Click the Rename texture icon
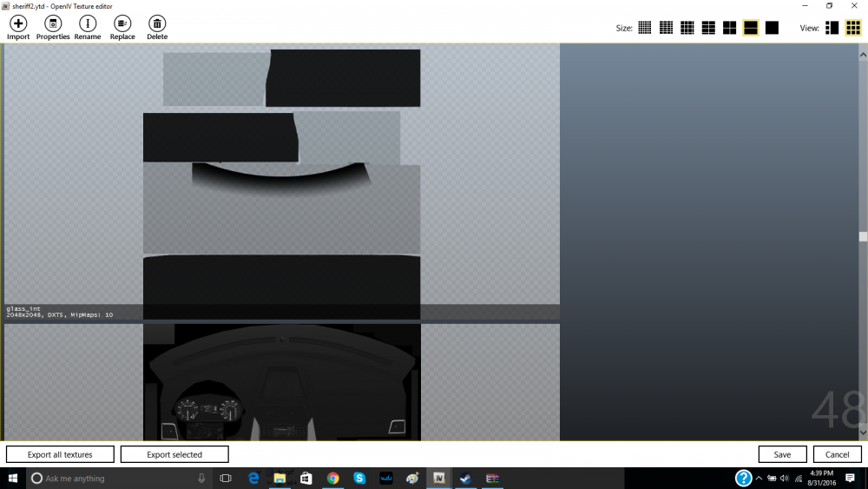 [x=88, y=28]
